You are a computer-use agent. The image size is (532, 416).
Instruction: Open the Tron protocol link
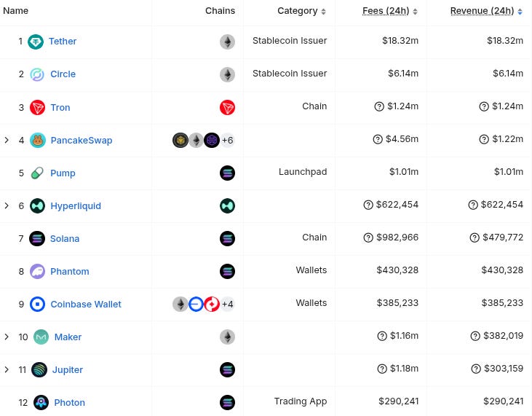click(x=60, y=108)
